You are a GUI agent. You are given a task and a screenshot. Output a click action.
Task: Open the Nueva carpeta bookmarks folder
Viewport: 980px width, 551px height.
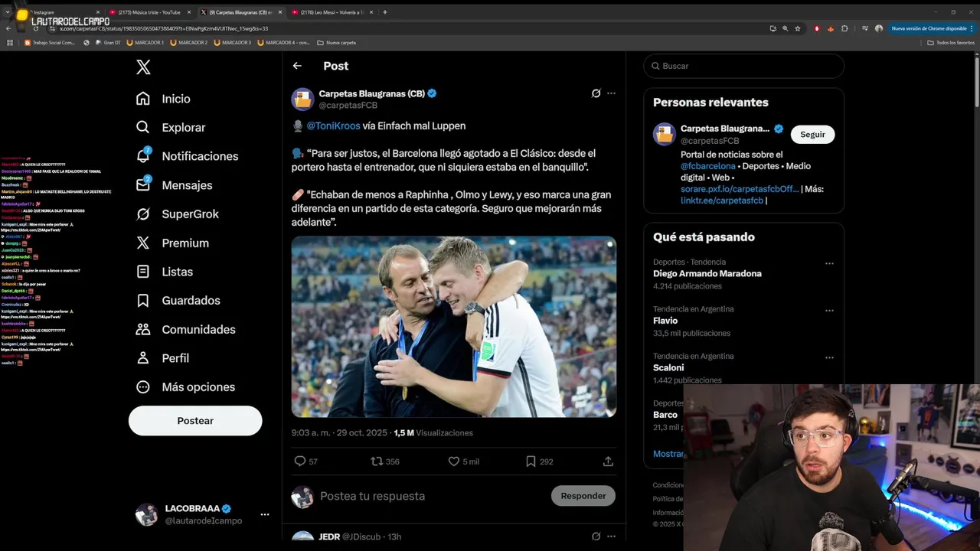337,43
